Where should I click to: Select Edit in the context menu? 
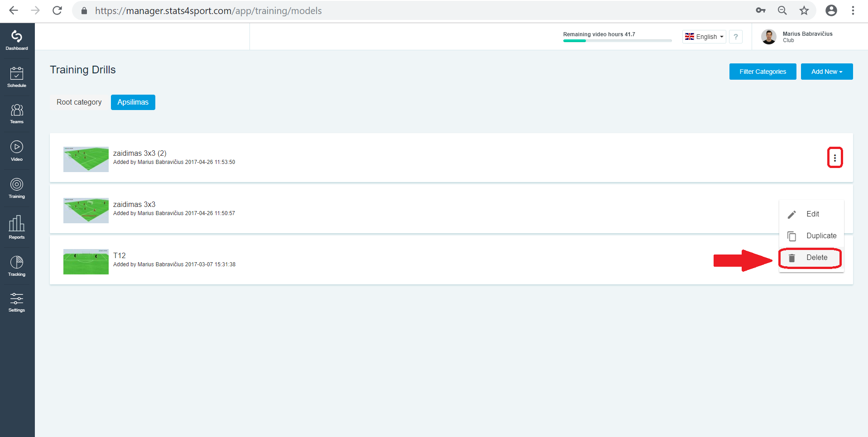(811, 214)
